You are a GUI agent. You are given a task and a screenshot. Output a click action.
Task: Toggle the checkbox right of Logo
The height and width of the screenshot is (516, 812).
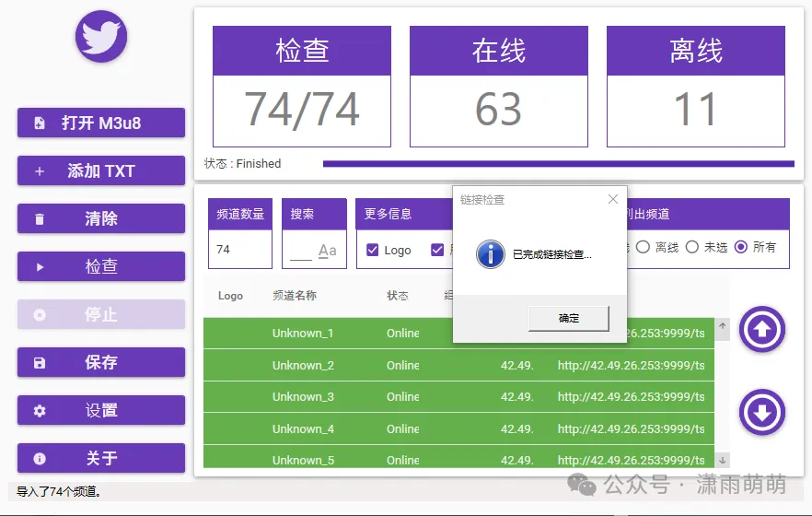[x=437, y=251]
